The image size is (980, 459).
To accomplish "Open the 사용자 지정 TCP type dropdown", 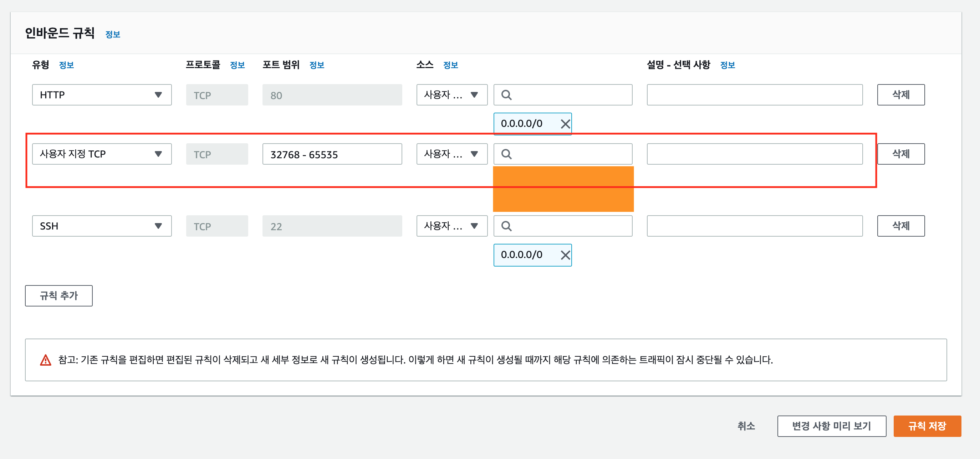I will pos(102,154).
